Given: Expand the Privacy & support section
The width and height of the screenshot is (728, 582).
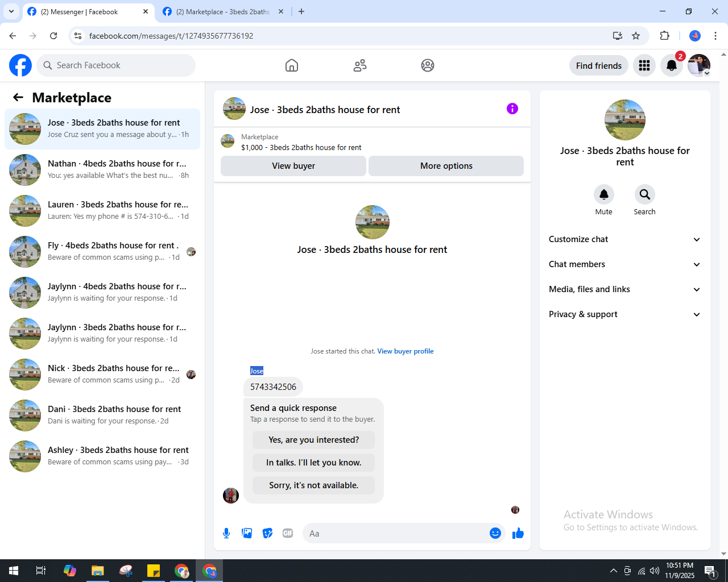Looking at the screenshot, I should click(x=625, y=314).
